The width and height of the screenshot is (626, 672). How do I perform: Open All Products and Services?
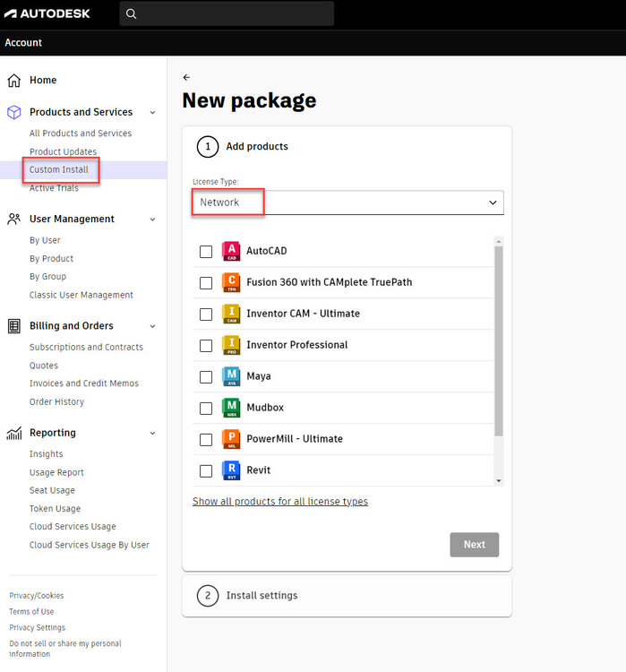[81, 134]
